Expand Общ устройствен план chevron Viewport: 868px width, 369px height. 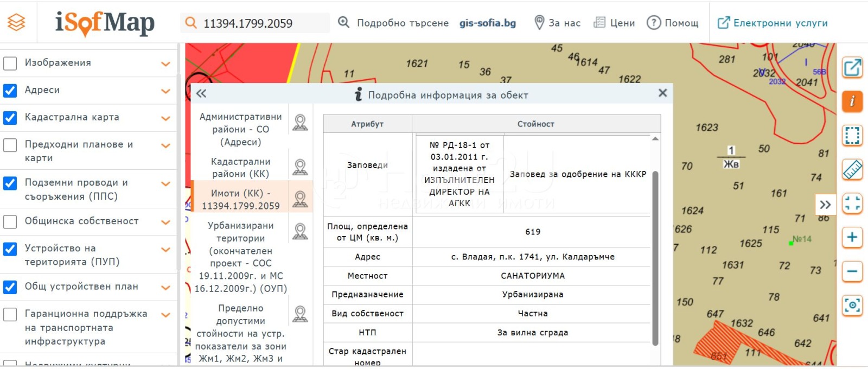point(165,288)
